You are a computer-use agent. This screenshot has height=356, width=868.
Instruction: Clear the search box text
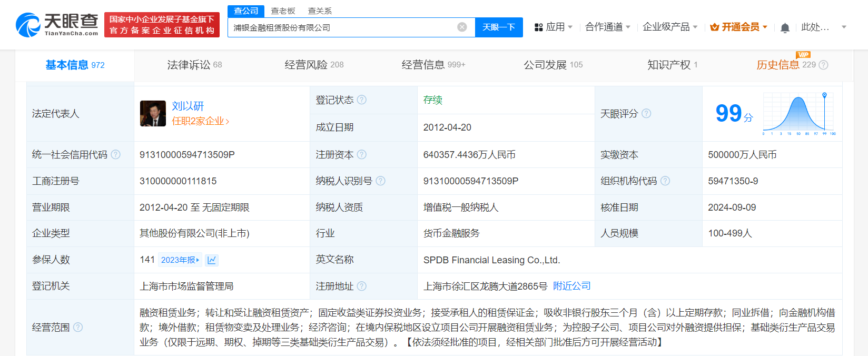tap(462, 27)
